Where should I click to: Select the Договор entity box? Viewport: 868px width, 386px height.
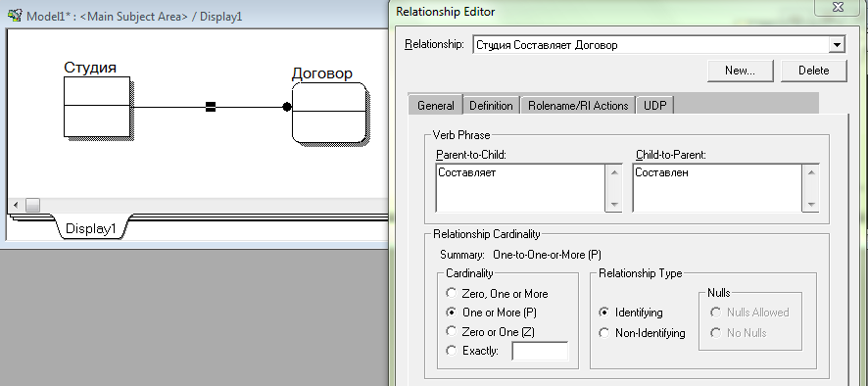coord(329,113)
